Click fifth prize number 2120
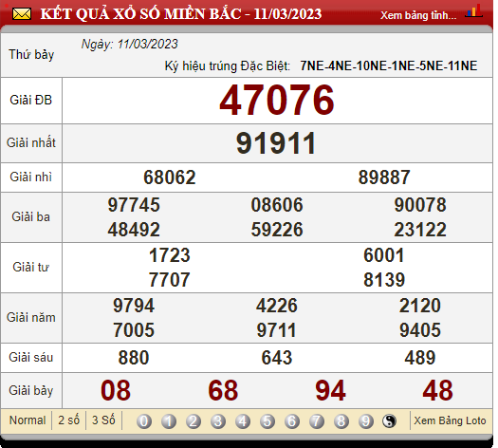Image resolution: width=498 pixels, height=448 pixels. 420,306
